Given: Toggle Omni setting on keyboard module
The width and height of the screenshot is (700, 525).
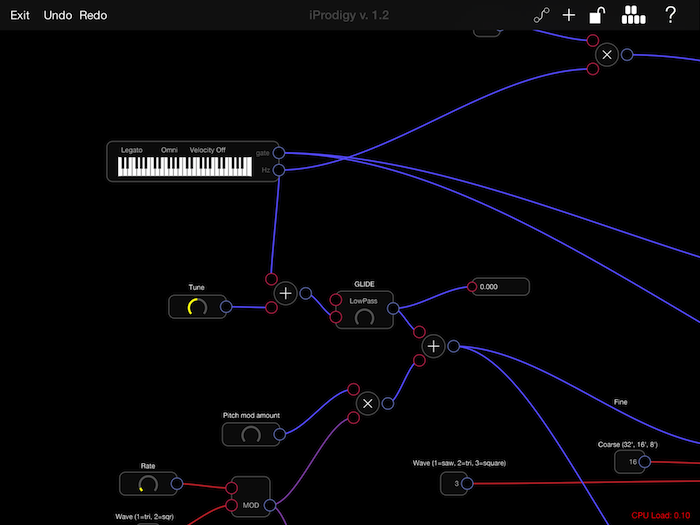Looking at the screenshot, I should coord(169,150).
